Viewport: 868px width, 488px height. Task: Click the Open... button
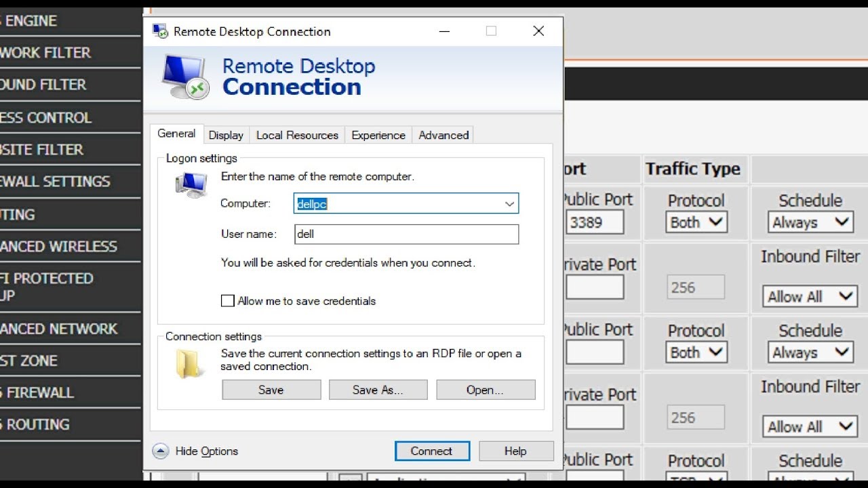[x=486, y=390]
